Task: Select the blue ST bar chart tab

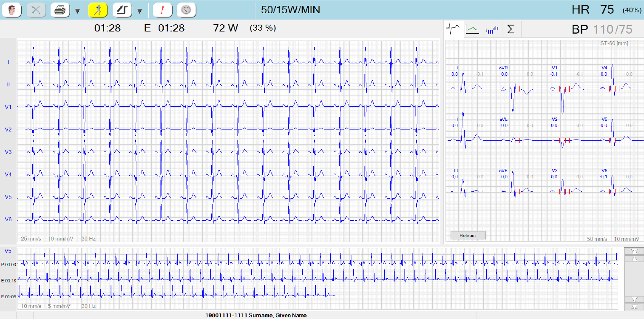Action: (x=492, y=29)
